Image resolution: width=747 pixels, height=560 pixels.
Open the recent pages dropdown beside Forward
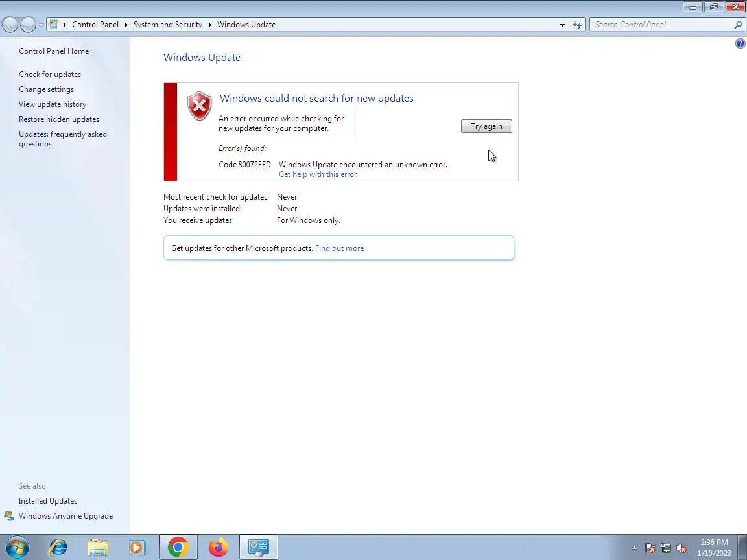coord(41,25)
